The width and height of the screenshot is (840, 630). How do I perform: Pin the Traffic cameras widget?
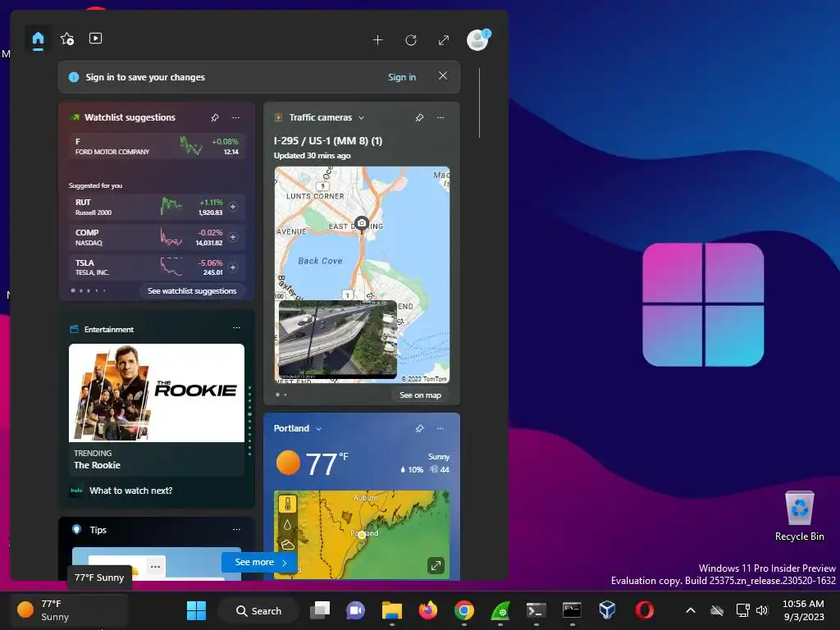[419, 117]
